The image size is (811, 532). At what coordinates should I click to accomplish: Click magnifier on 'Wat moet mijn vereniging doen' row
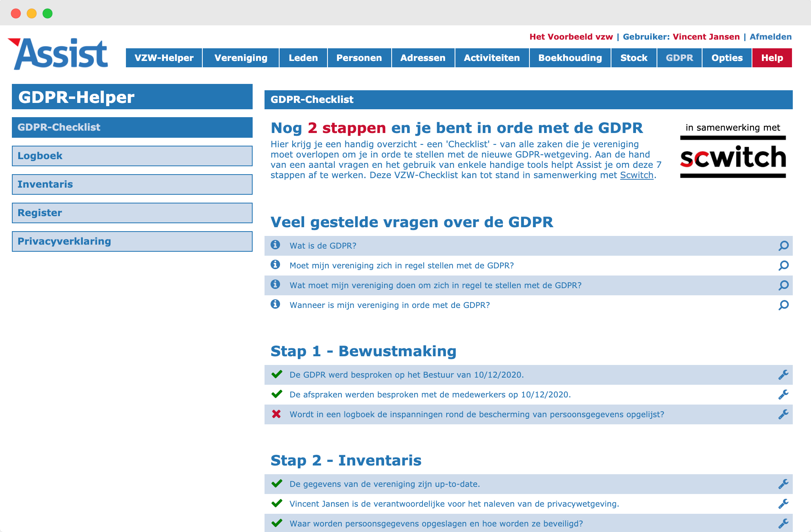pos(783,285)
